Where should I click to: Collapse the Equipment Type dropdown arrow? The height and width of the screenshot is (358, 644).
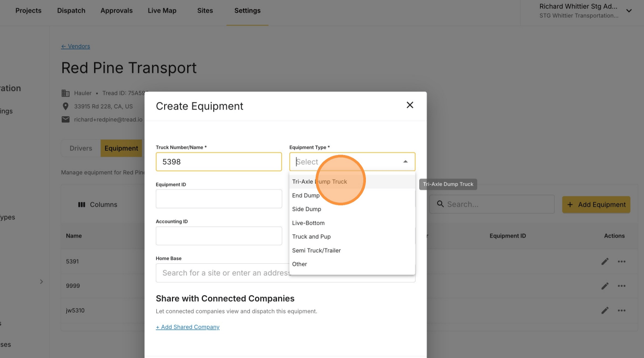pos(405,162)
